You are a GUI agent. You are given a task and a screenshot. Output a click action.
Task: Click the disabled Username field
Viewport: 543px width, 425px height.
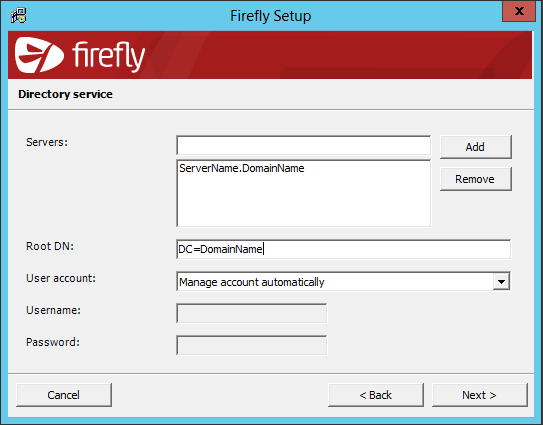click(251, 313)
